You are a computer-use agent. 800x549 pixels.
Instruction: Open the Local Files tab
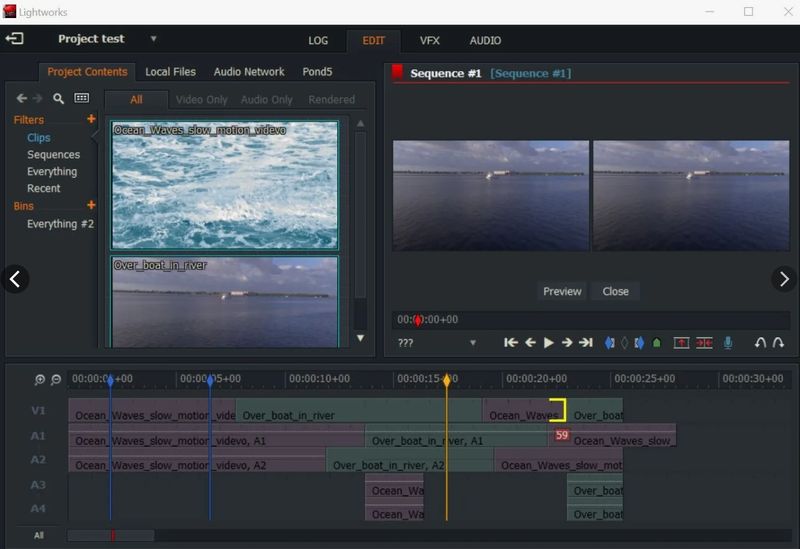click(170, 72)
